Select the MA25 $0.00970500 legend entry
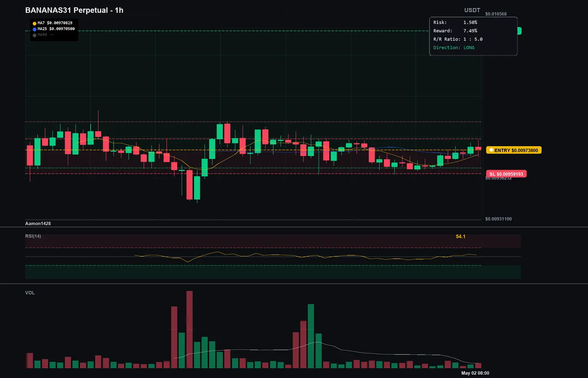Image resolution: width=588 pixels, height=378 pixels. pos(54,29)
